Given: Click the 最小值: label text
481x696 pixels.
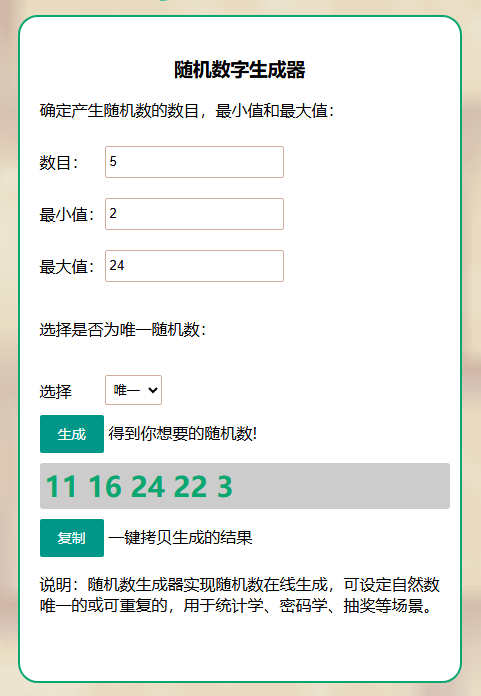Looking at the screenshot, I should coord(67,215).
